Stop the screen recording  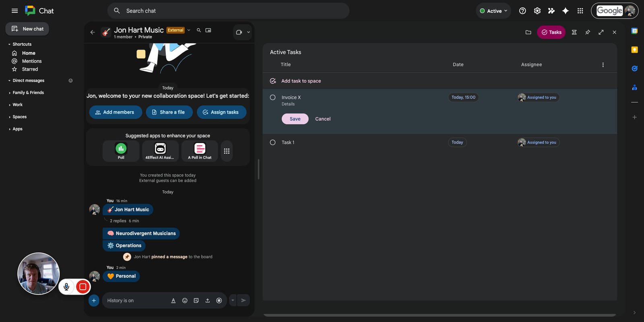click(83, 287)
